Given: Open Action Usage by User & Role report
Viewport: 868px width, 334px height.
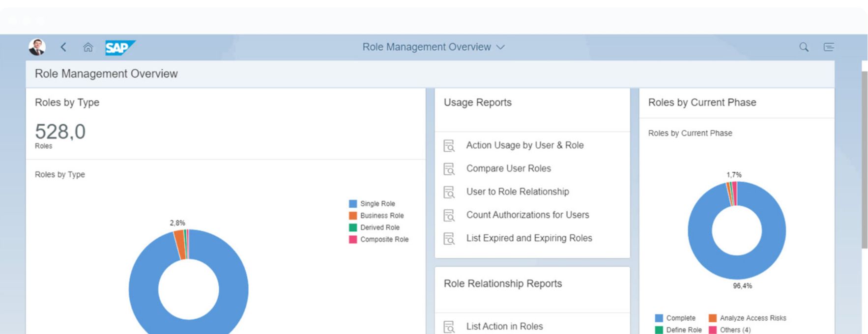Looking at the screenshot, I should [524, 145].
